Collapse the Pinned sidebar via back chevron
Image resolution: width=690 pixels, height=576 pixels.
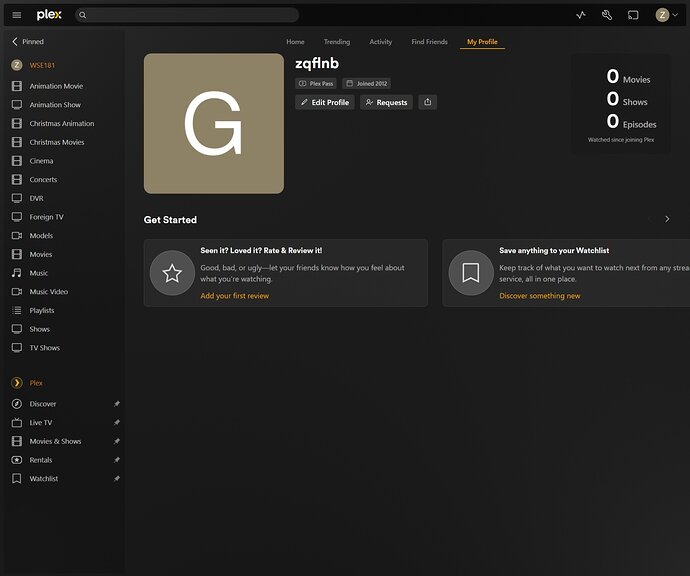15,41
